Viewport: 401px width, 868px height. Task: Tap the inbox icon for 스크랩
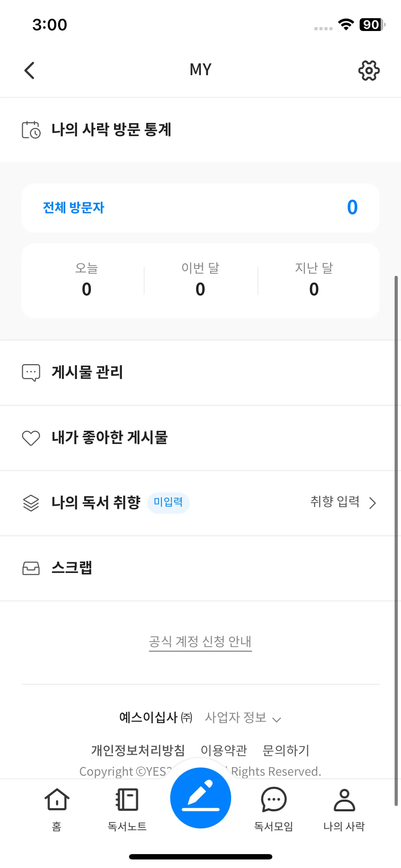point(31,568)
